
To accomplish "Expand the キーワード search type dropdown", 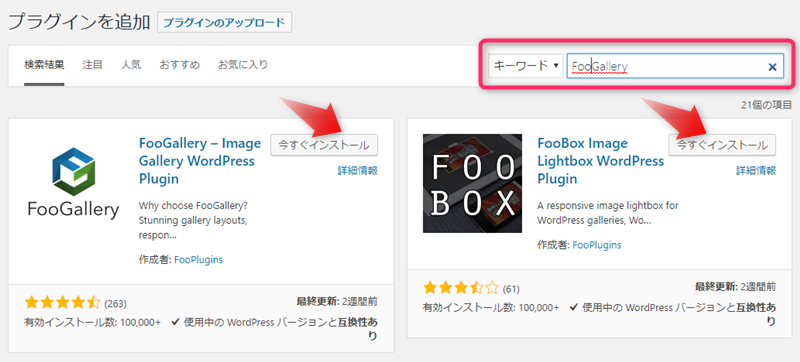I will click(526, 66).
